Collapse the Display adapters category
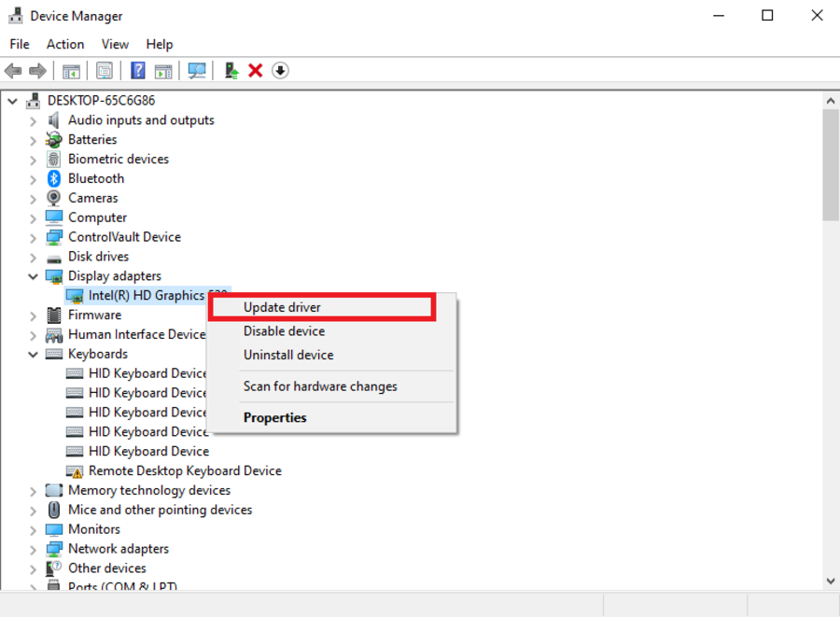The height and width of the screenshot is (617, 840). point(34,276)
